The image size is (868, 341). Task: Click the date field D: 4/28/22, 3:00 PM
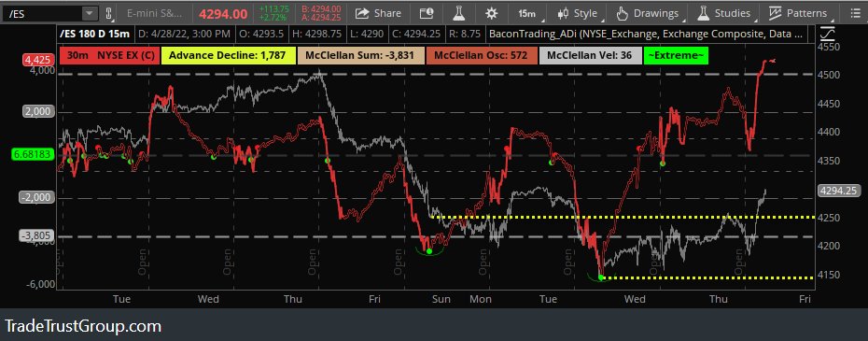(x=185, y=34)
